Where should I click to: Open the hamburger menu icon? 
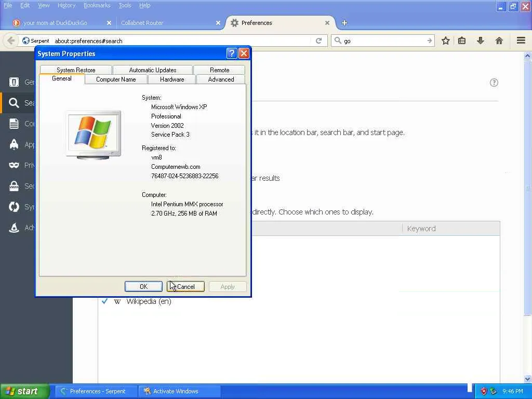(521, 41)
